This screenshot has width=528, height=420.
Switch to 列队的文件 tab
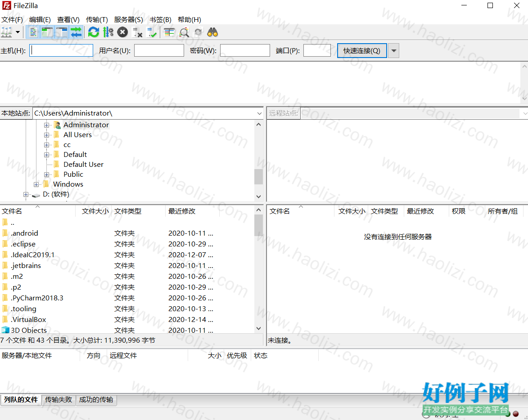click(x=21, y=399)
